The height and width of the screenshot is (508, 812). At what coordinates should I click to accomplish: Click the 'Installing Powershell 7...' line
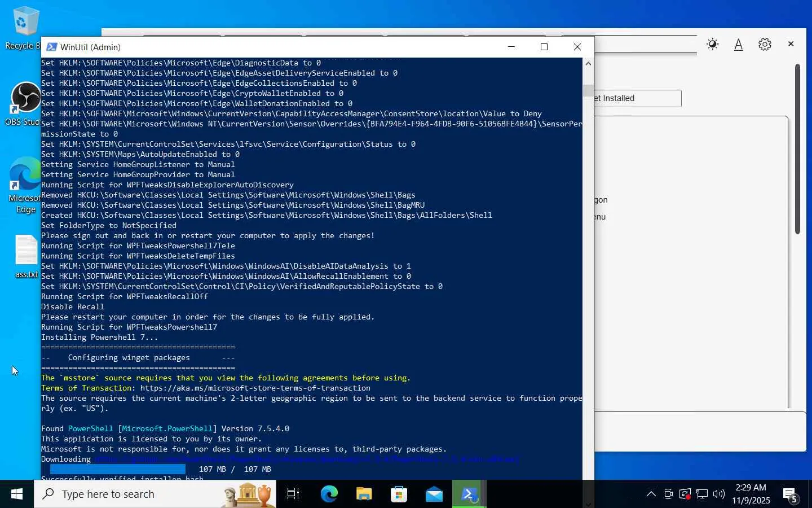pyautogui.click(x=100, y=337)
